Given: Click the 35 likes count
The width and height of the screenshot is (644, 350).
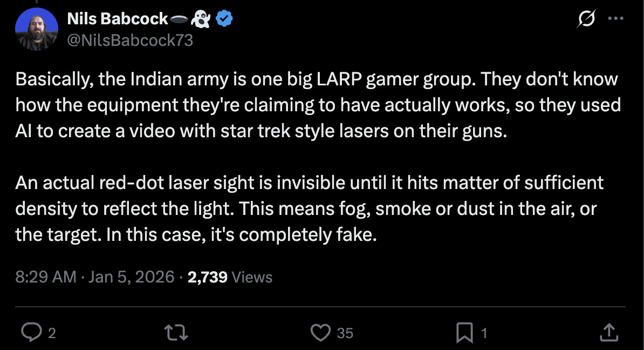Looking at the screenshot, I should click(345, 333).
